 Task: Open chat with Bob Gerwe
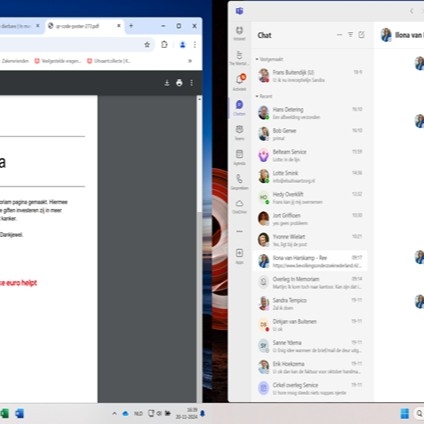(x=310, y=134)
